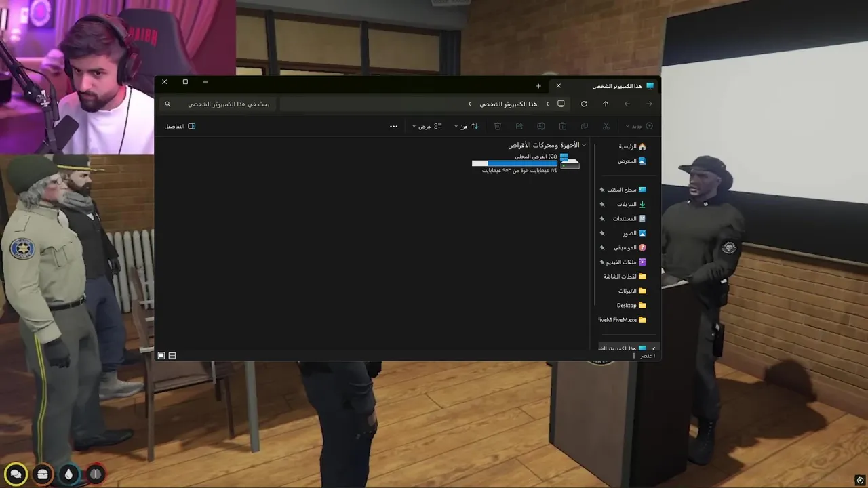Select القرص المحلي (C:) drive
Image resolution: width=868 pixels, height=488 pixels.
[x=526, y=164]
